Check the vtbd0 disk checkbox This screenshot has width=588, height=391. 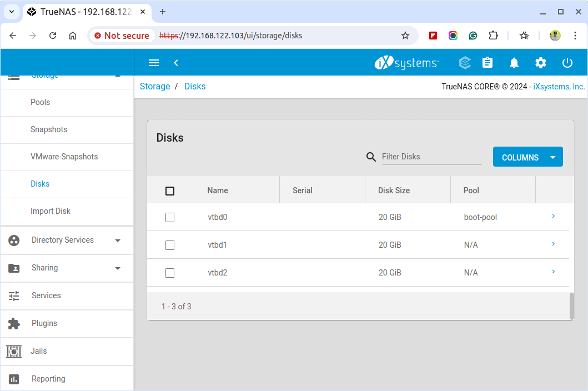pos(170,218)
